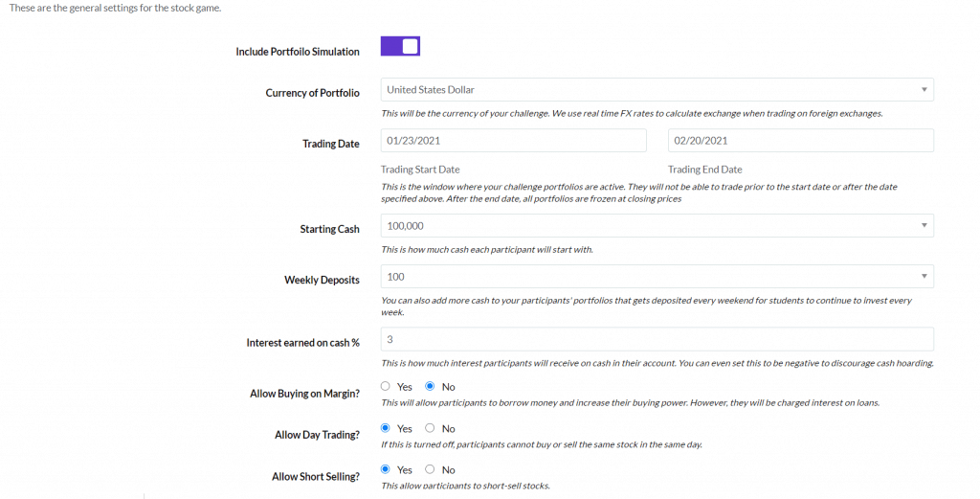
Task: Click the Trading End Date field
Action: click(x=801, y=141)
